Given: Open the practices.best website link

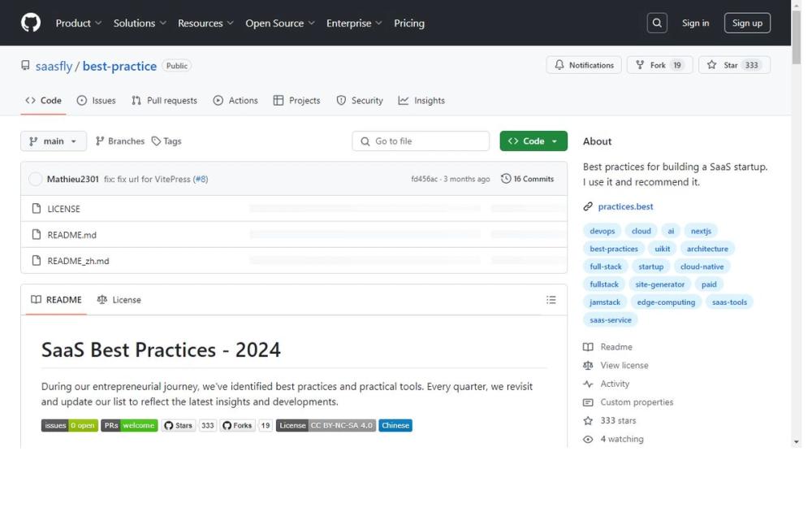Looking at the screenshot, I should [x=625, y=206].
